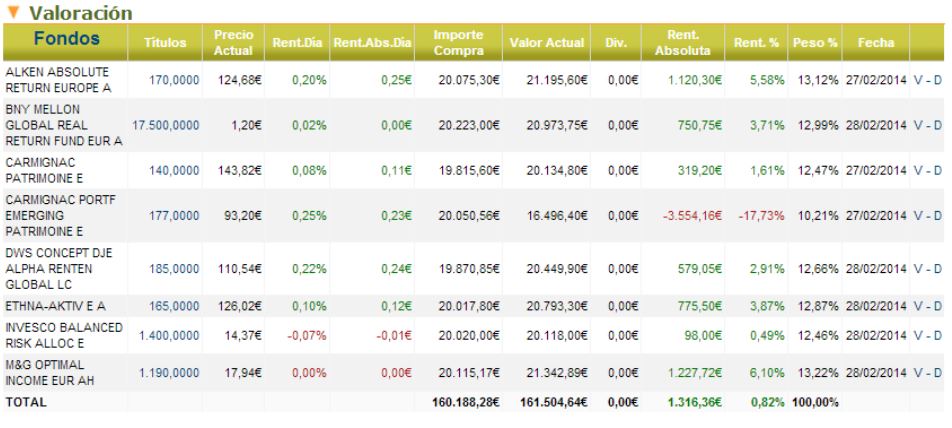Viewport: 952px width, 428px height.
Task: Select the ETHNA-AKTIV E A fund name
Action: point(55,305)
